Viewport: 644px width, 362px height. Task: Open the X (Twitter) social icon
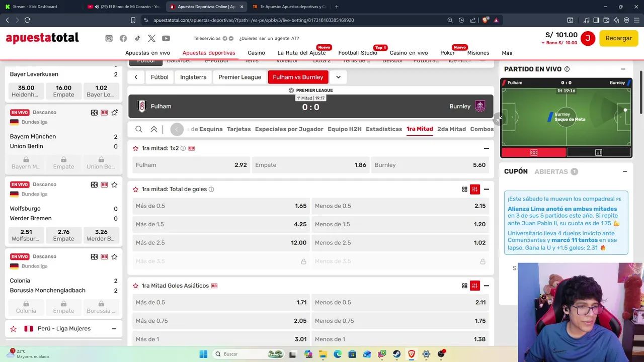152,38
